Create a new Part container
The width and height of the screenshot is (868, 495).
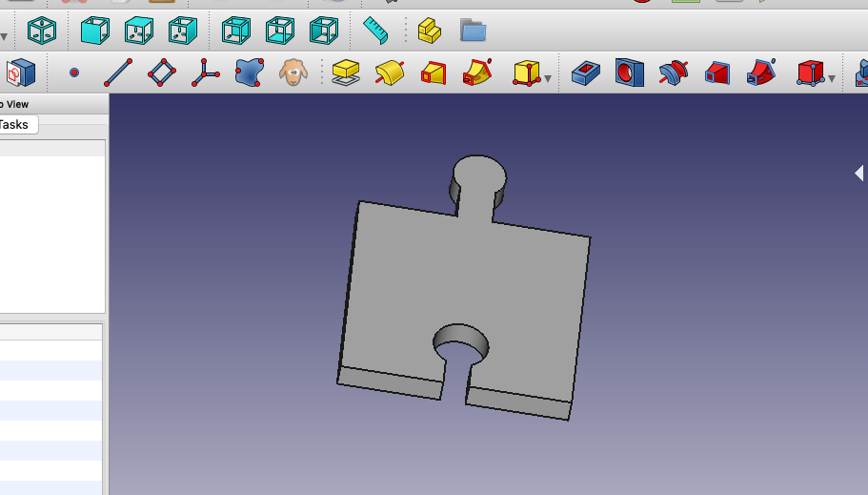(x=430, y=31)
